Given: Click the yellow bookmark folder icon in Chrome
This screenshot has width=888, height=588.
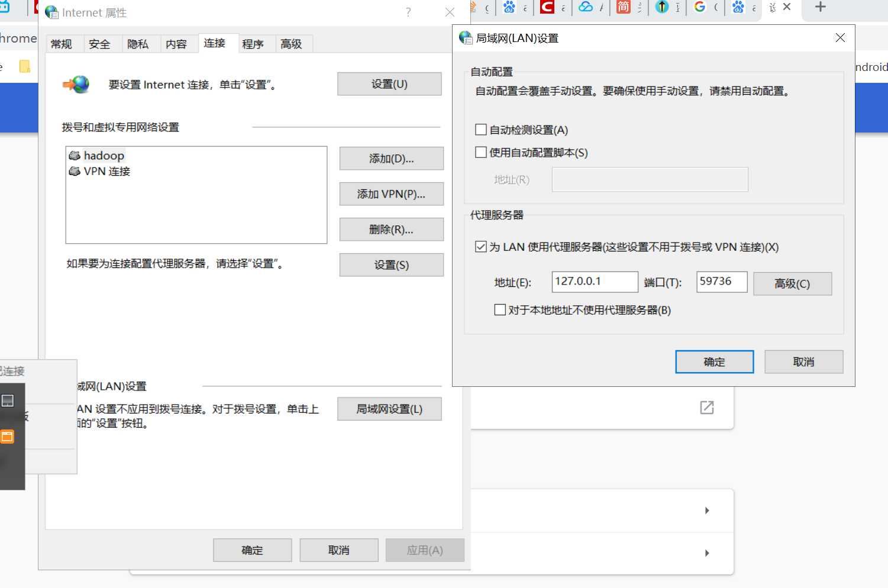Looking at the screenshot, I should point(25,66).
